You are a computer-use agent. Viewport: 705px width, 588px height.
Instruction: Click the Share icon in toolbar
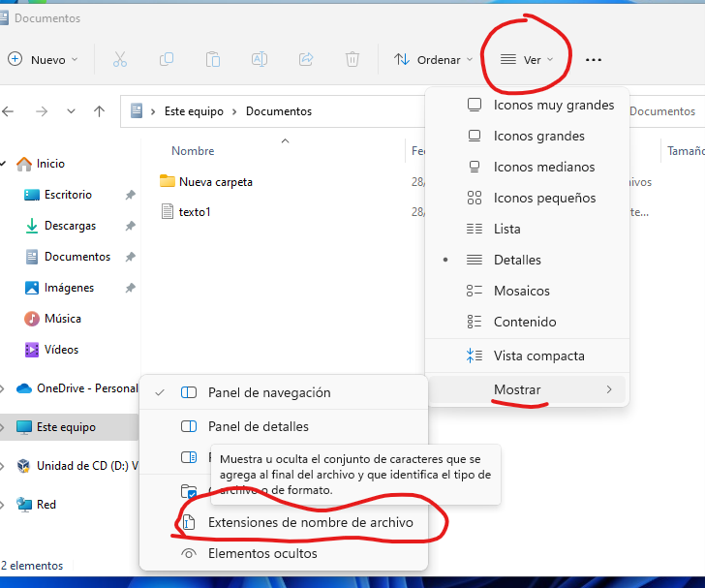[x=306, y=60]
